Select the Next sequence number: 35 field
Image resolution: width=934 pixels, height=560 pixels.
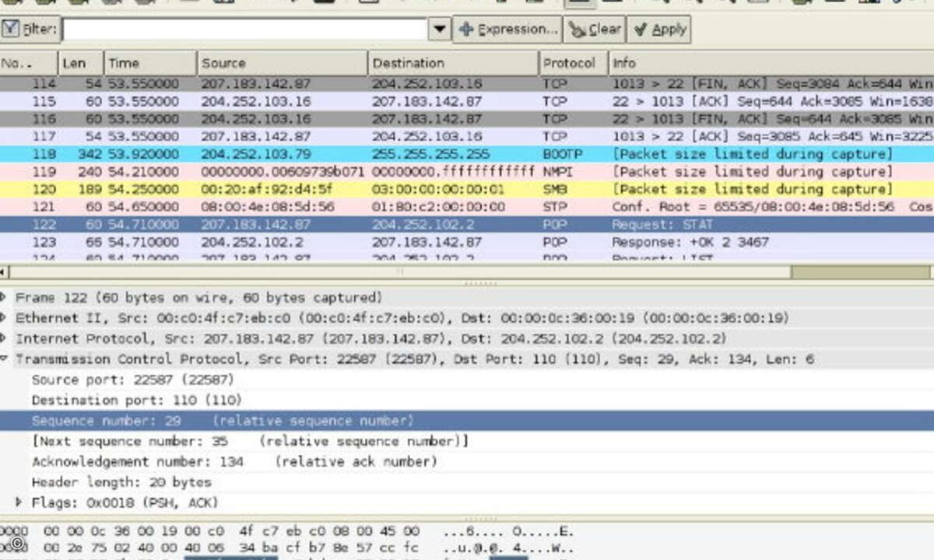467,441
